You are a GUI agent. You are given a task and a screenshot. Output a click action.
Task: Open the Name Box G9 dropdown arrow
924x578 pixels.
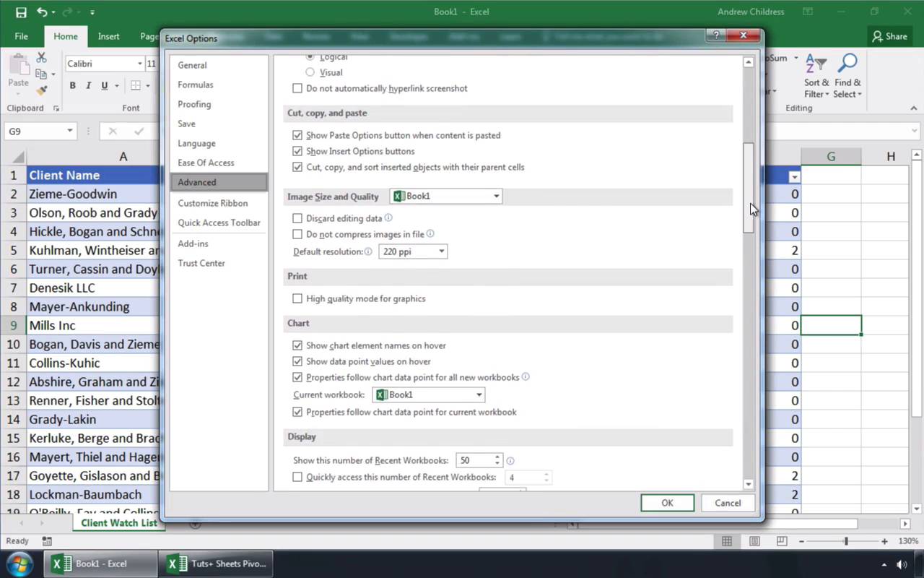click(70, 131)
